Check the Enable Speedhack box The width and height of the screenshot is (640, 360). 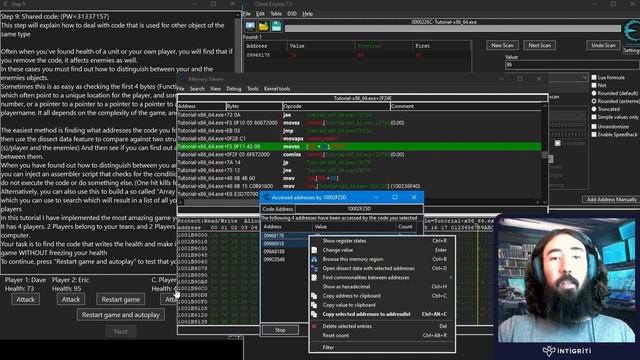coord(594,134)
